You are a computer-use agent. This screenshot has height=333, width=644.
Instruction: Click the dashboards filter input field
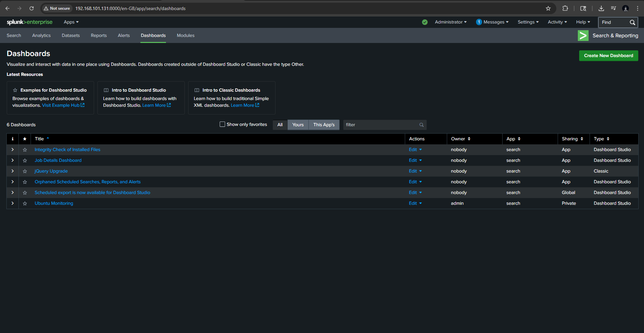tap(385, 125)
